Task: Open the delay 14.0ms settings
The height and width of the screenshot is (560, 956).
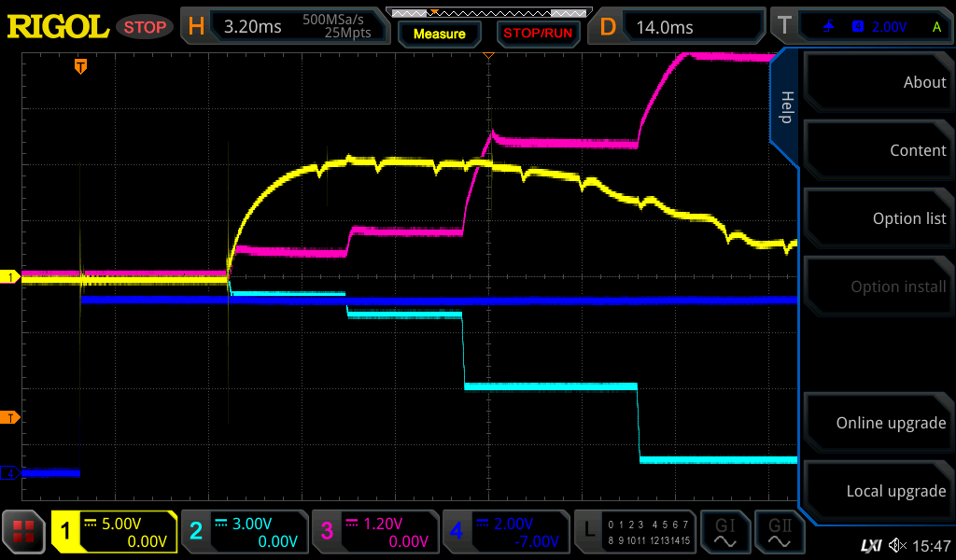Action: pyautogui.click(x=679, y=27)
